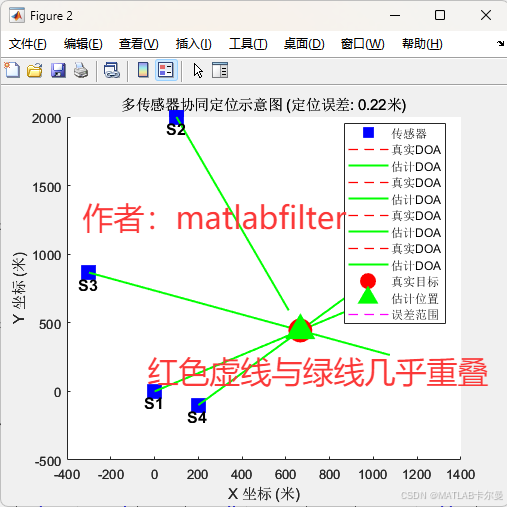Insert a colorbar via toolbar icon
507x507 pixels.
click(143, 70)
